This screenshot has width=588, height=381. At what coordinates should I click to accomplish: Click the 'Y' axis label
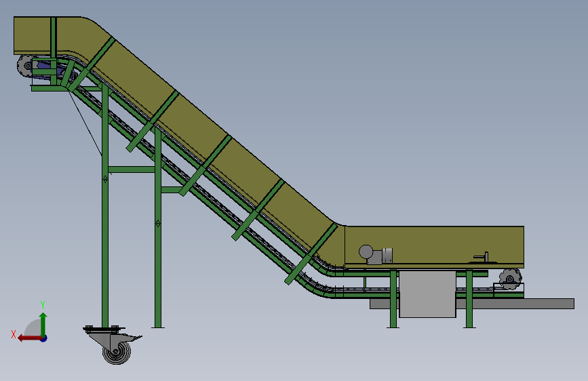[x=43, y=305]
